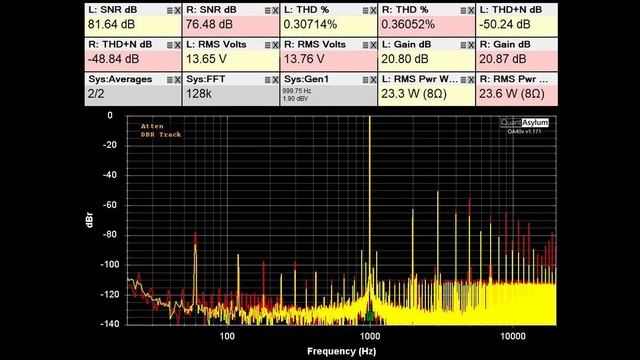Close the L: SNR dB measurement tile
Image resolution: width=640 pixels, height=360 pixels.
178,11
